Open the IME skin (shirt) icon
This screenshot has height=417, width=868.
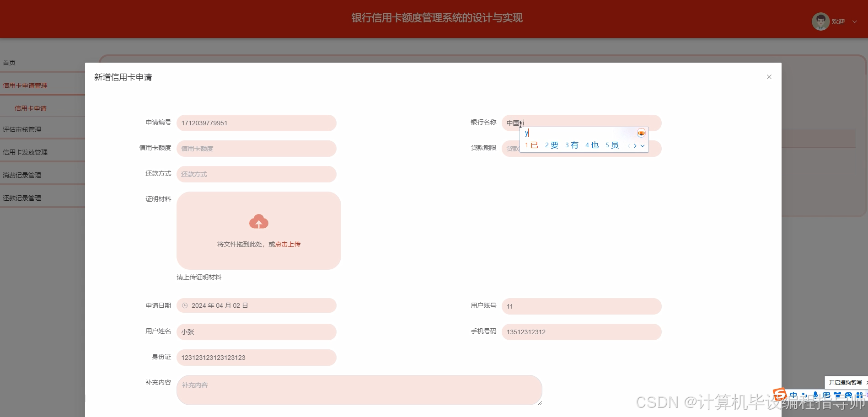tap(837, 395)
